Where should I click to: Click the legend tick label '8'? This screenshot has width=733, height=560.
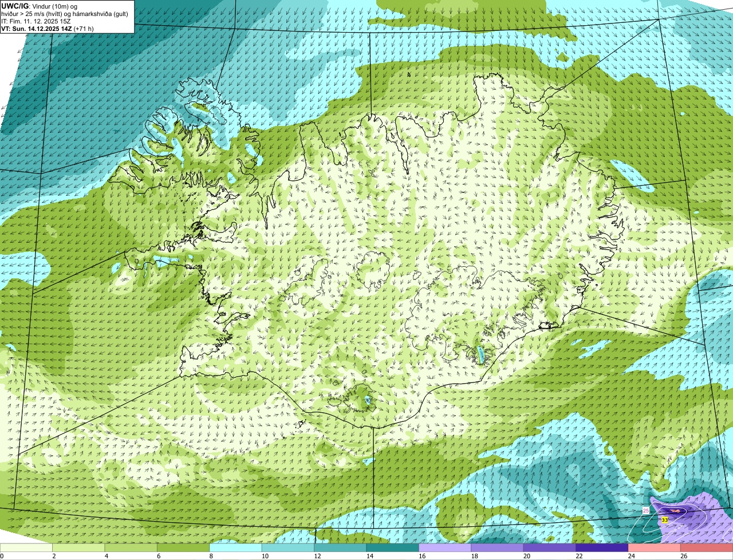click(x=211, y=556)
